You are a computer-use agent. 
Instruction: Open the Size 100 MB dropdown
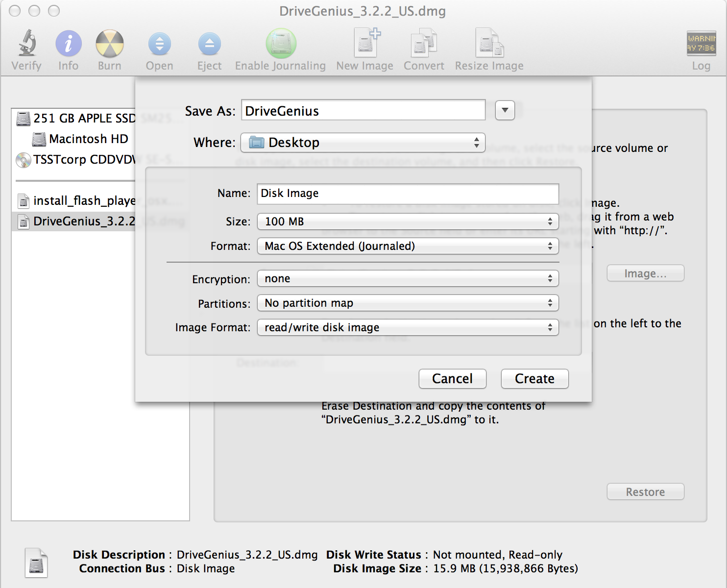coord(408,221)
